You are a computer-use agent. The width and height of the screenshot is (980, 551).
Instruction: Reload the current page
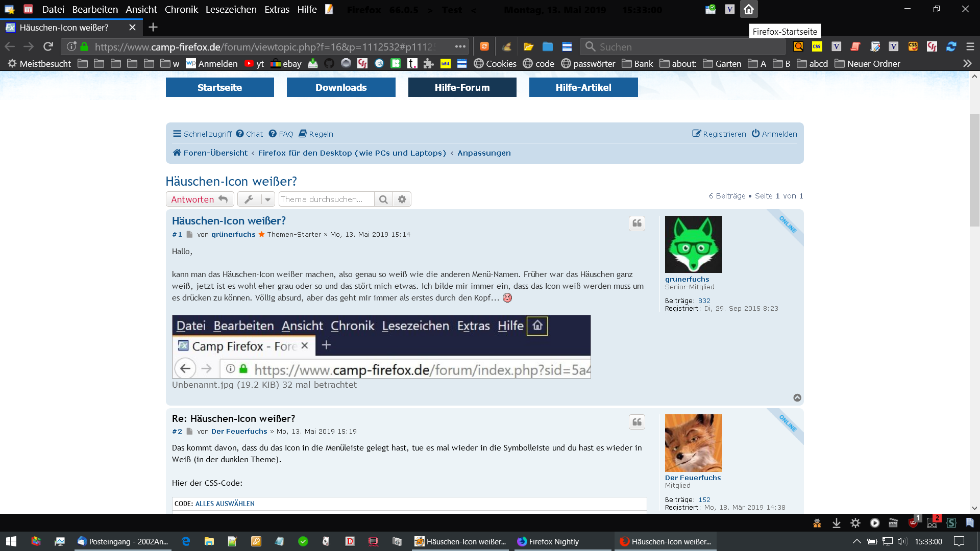(x=48, y=46)
